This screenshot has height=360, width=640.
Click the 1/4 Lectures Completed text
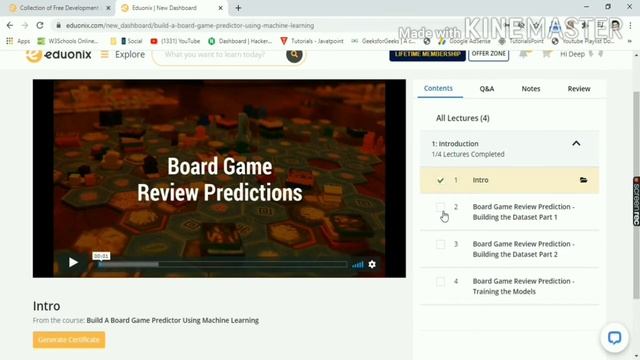pyautogui.click(x=468, y=154)
